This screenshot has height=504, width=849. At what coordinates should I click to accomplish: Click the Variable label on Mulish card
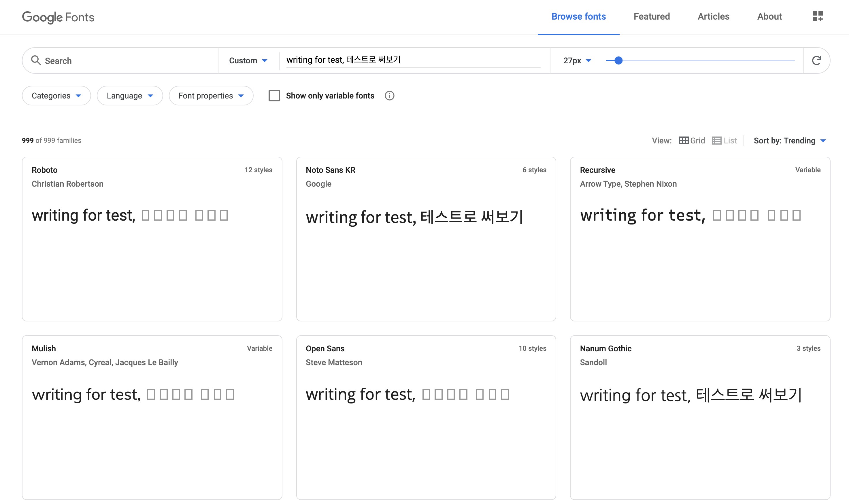pos(259,348)
